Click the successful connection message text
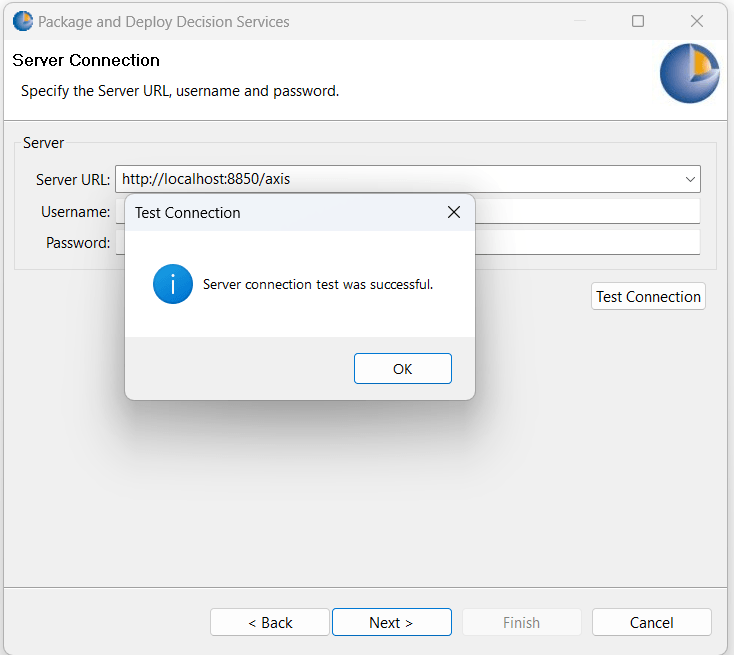734x655 pixels. [x=317, y=284]
